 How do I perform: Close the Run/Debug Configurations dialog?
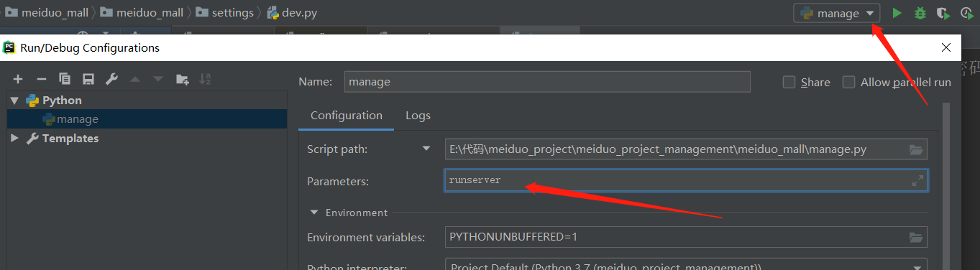pos(945,47)
